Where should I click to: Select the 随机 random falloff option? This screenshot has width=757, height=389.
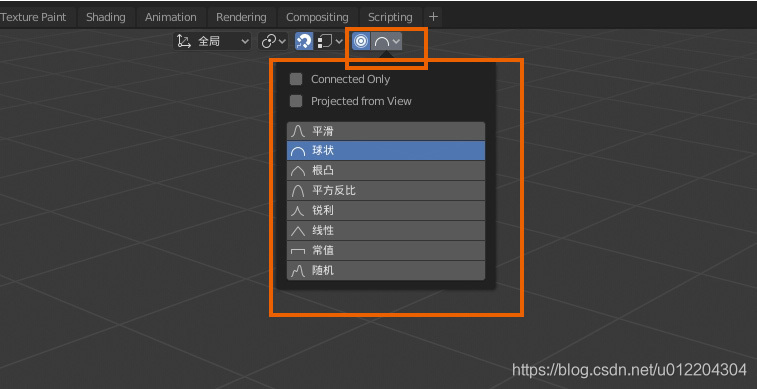386,271
